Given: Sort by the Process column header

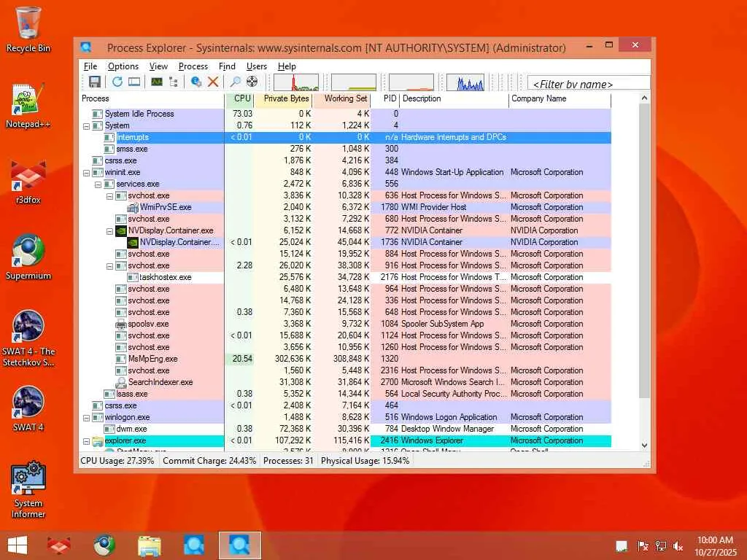Looking at the screenshot, I should point(152,99).
